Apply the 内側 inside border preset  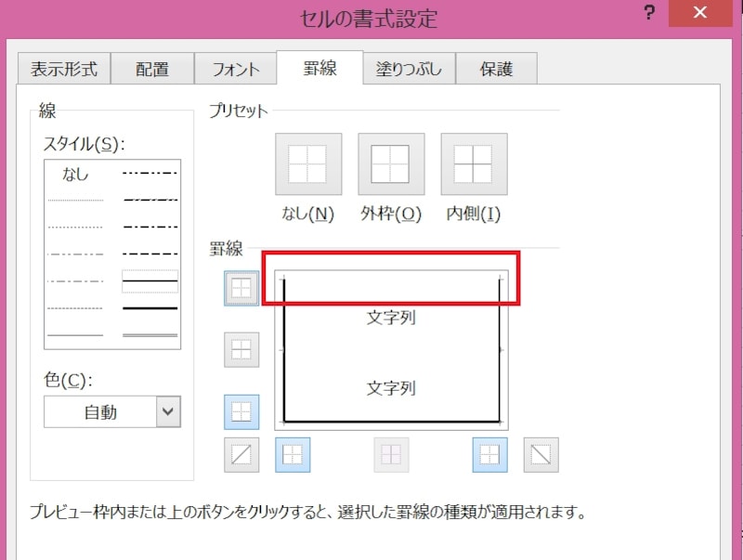click(473, 165)
